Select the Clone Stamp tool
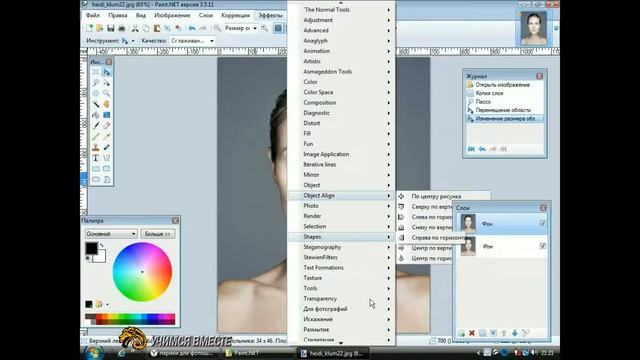 click(96, 147)
